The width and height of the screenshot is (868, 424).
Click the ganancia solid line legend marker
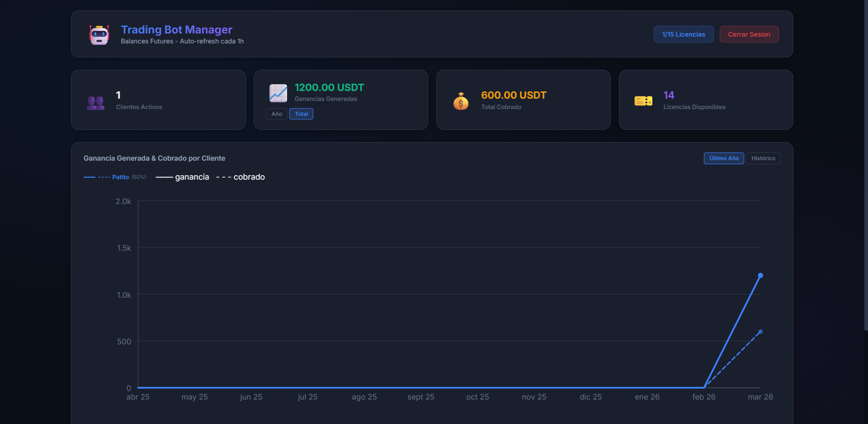pos(164,177)
